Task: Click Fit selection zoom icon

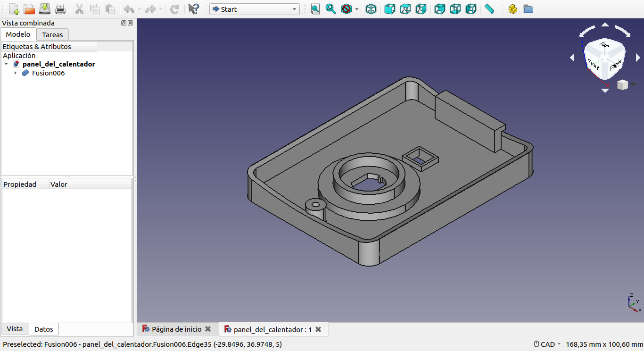Action: [330, 9]
